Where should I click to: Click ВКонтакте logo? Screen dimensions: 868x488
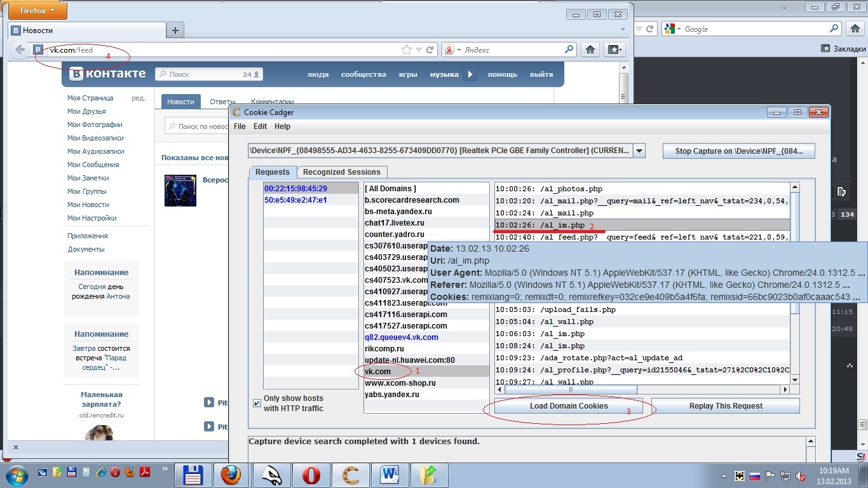[107, 74]
